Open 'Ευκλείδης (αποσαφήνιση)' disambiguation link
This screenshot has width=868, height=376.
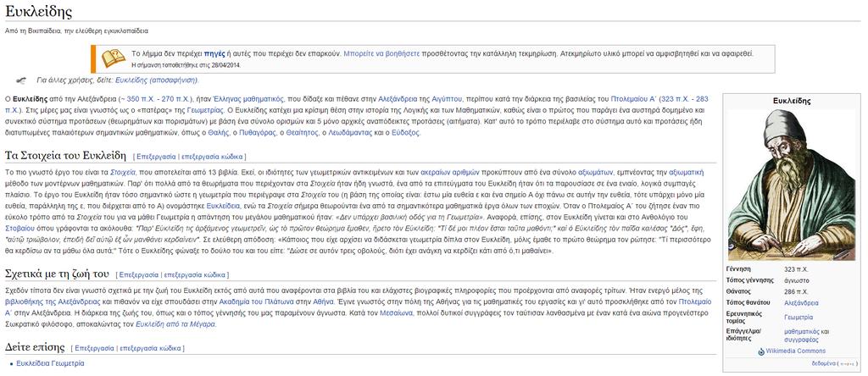pyautogui.click(x=156, y=80)
